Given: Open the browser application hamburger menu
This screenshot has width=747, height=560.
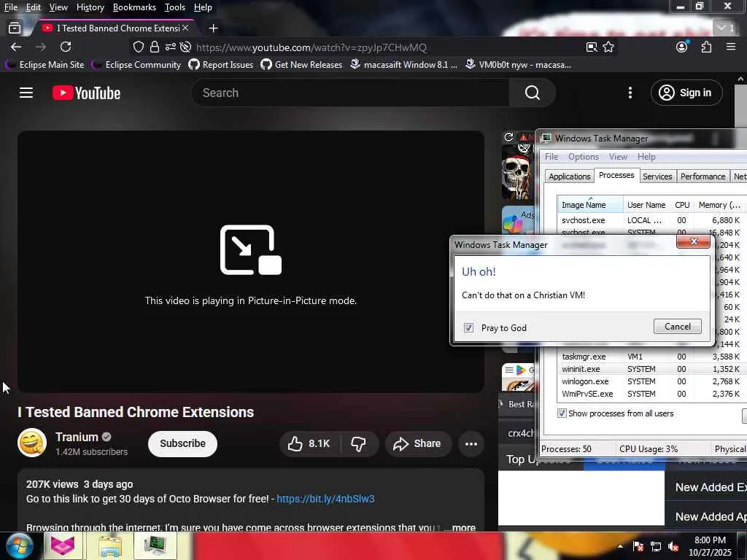Looking at the screenshot, I should pyautogui.click(x=731, y=47).
